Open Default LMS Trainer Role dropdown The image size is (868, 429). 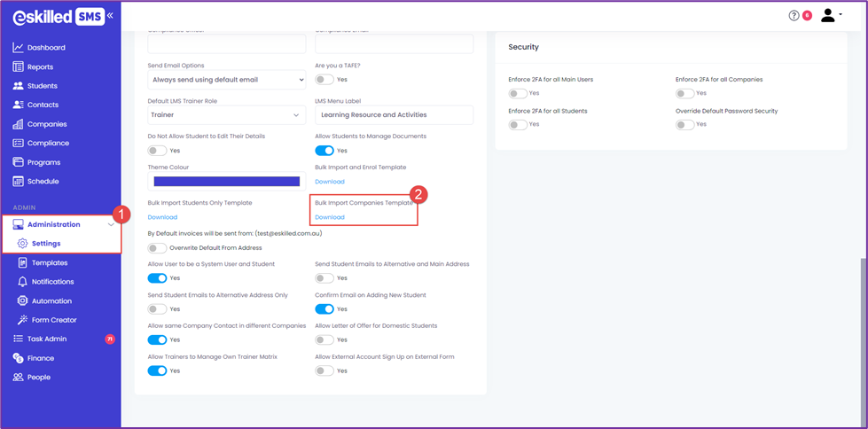(x=227, y=115)
